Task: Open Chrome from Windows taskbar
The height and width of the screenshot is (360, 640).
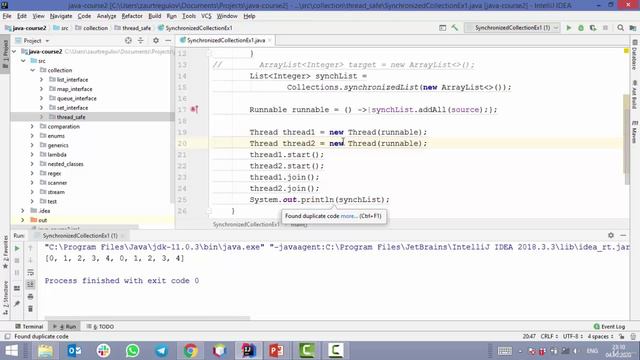Action: tap(190, 351)
